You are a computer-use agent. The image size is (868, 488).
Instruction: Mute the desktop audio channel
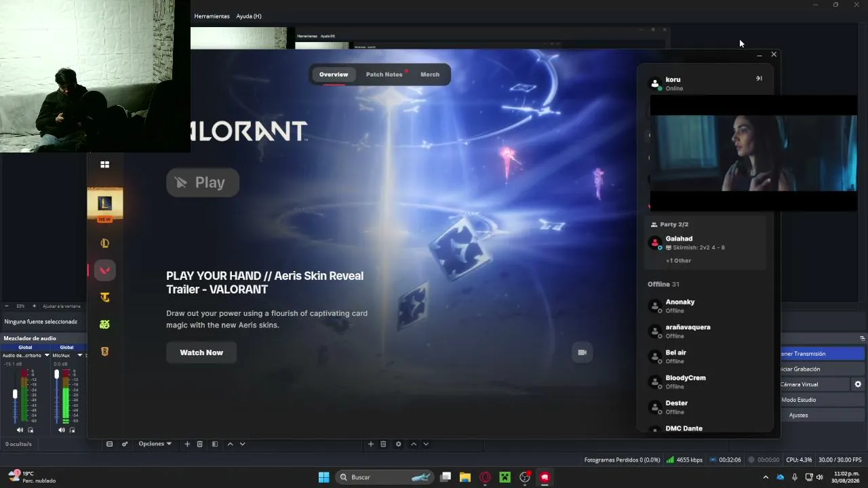[x=20, y=430]
